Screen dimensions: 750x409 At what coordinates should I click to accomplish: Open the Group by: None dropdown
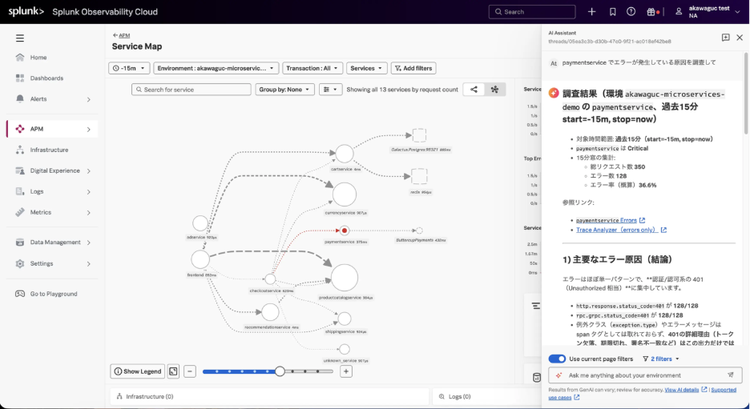pos(284,89)
